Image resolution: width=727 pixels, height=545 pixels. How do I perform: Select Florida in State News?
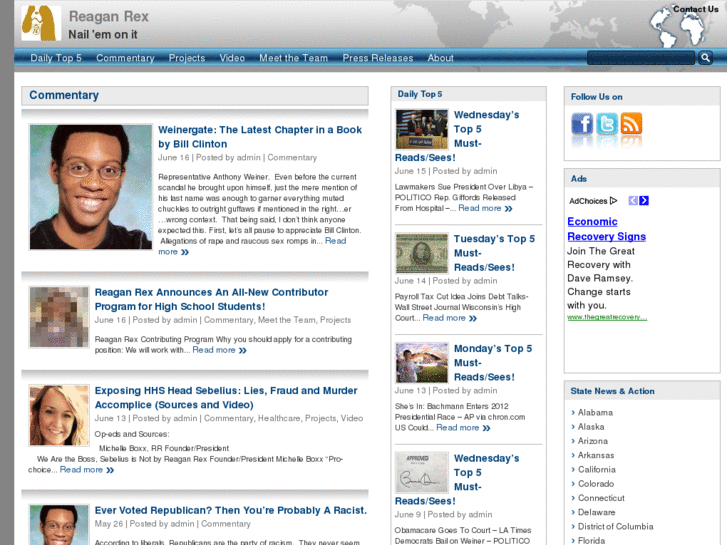pos(591,541)
